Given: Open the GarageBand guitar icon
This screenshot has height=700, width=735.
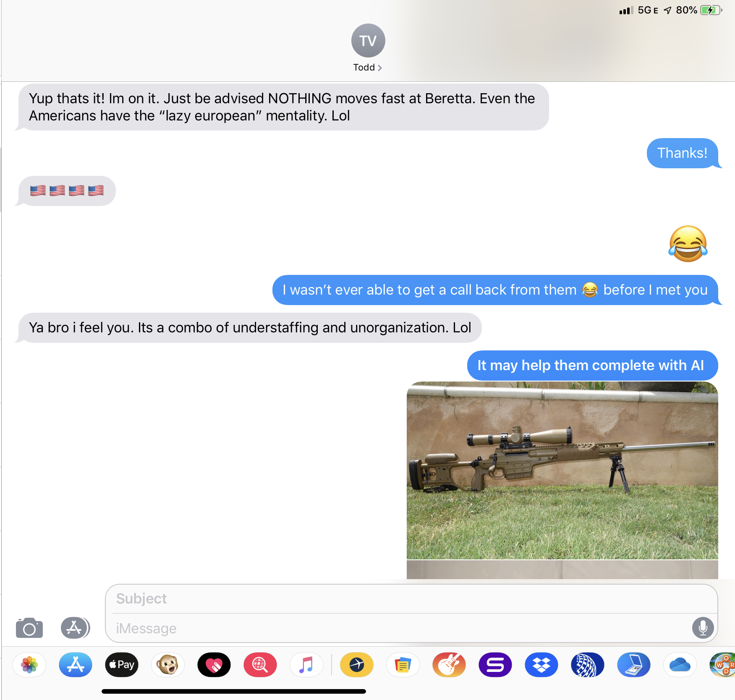Looking at the screenshot, I should 449,665.
